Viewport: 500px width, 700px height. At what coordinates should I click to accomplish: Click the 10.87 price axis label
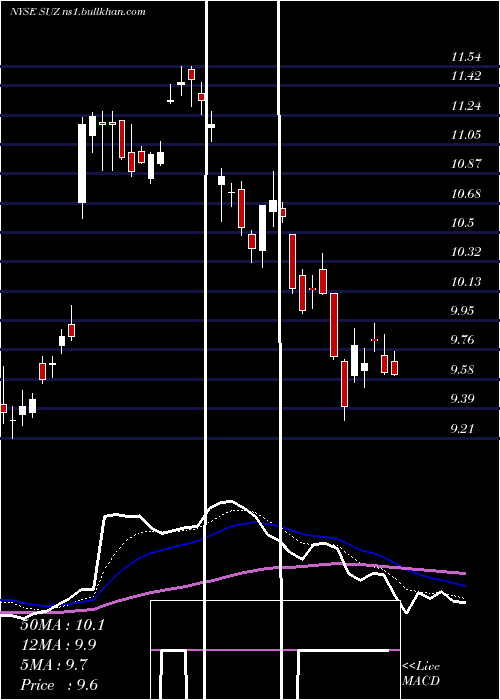tap(466, 164)
